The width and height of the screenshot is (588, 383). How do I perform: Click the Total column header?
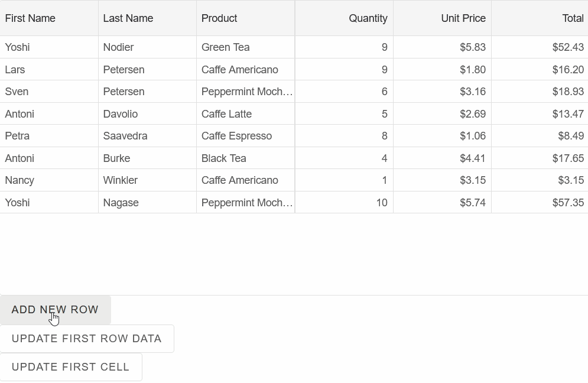572,18
